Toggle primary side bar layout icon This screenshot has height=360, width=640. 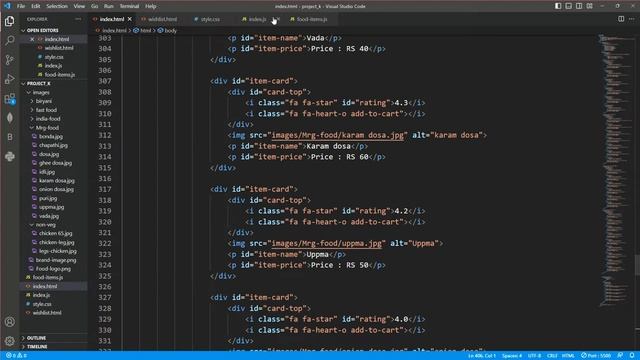click(x=558, y=6)
